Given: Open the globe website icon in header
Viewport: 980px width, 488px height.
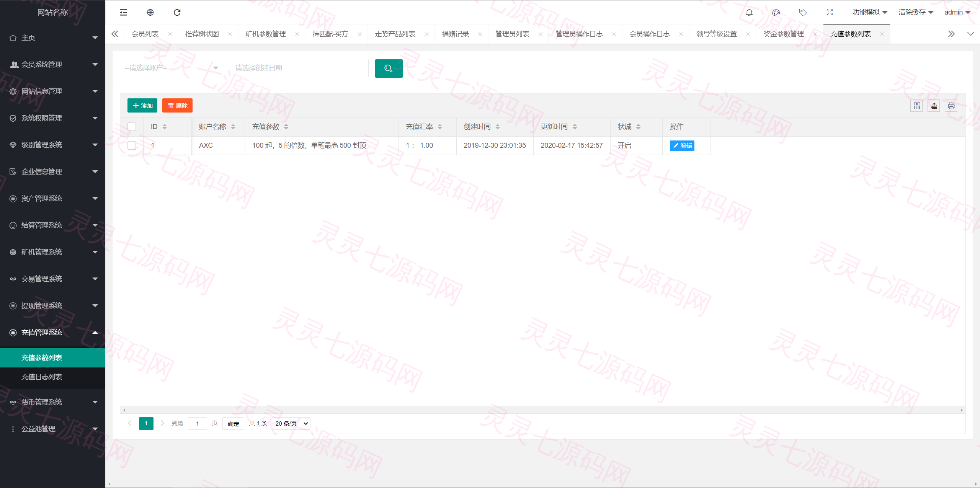Looking at the screenshot, I should 150,13.
